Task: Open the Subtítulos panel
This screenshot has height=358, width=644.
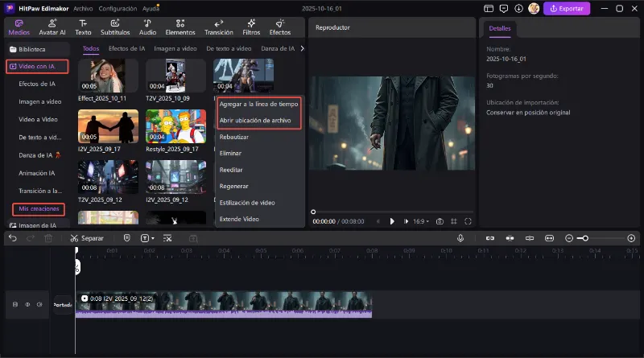Action: click(115, 27)
